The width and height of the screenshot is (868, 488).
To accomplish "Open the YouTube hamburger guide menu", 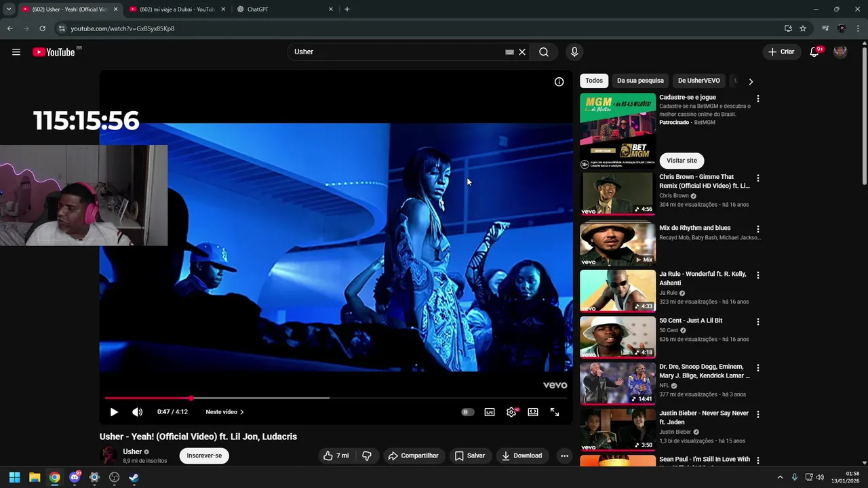I will pos(16,52).
